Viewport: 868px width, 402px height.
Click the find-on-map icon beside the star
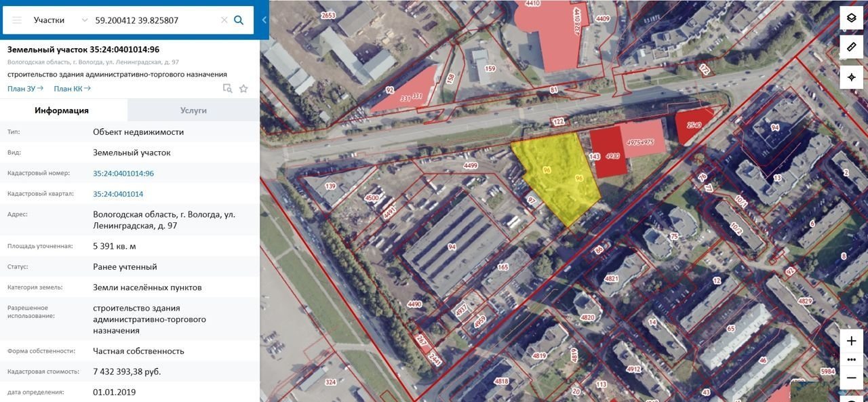pos(228,88)
